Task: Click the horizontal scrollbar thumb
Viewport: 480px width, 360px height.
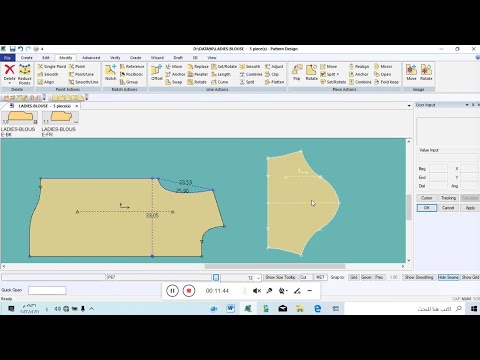Action: [275, 266]
